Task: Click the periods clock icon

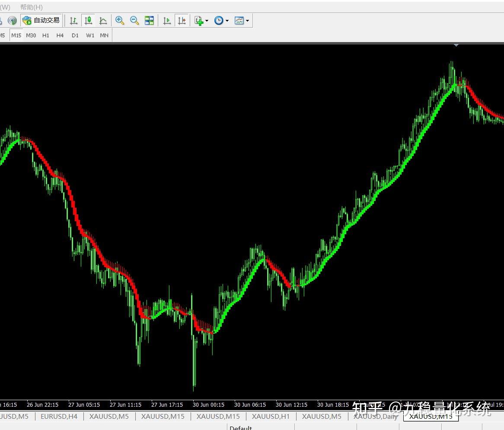Action: click(x=218, y=20)
